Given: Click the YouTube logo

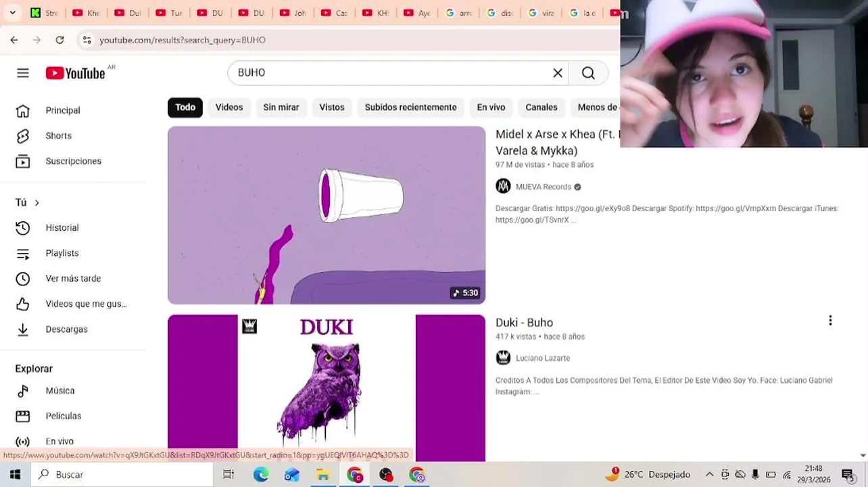Looking at the screenshot, I should click(x=76, y=73).
